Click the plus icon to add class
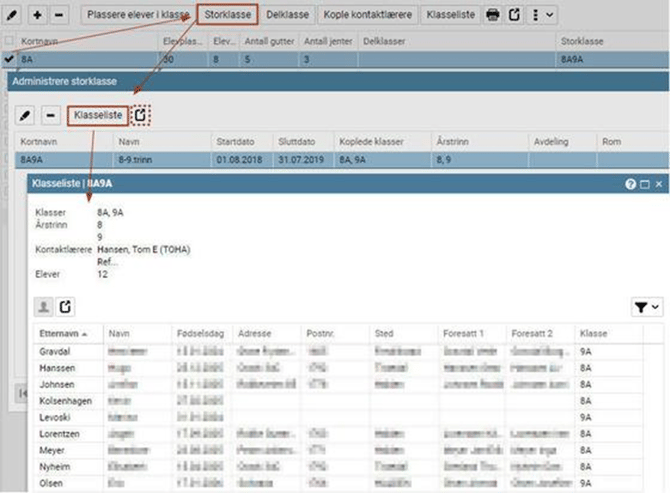This screenshot has height=493, width=670. 36,15
